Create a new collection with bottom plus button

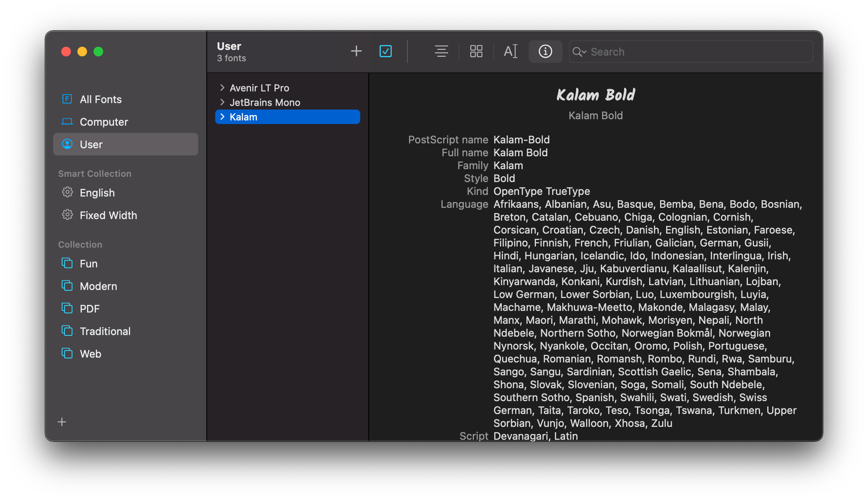pos(62,422)
